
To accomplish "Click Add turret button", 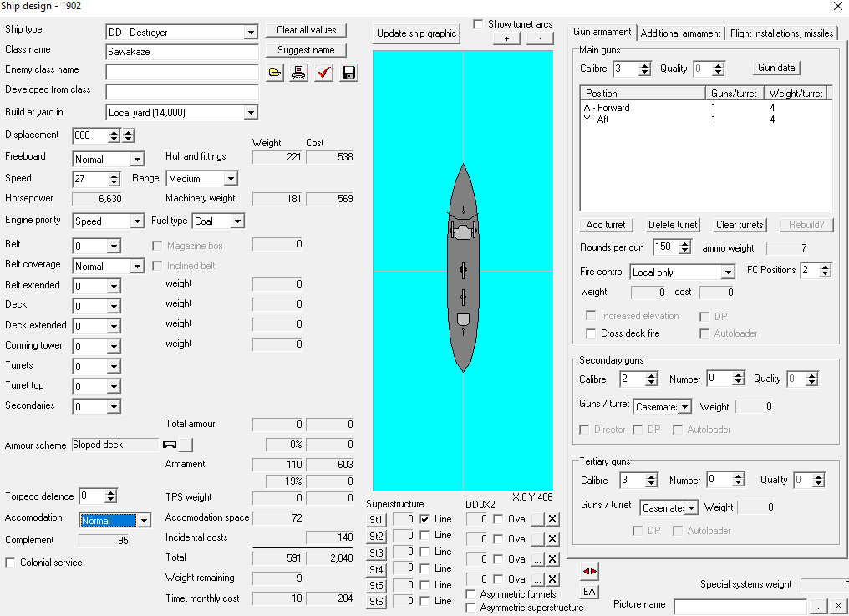I will pyautogui.click(x=605, y=225).
